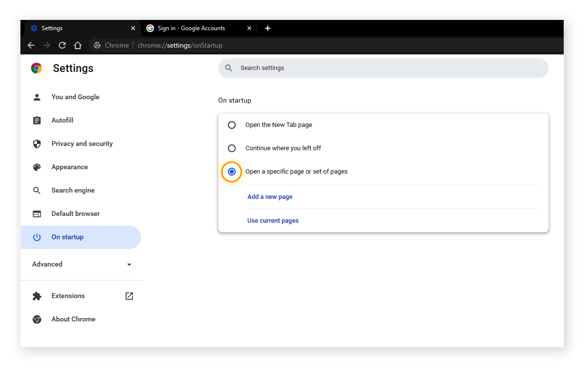Click the Search engine magnifier icon

pyautogui.click(x=37, y=190)
